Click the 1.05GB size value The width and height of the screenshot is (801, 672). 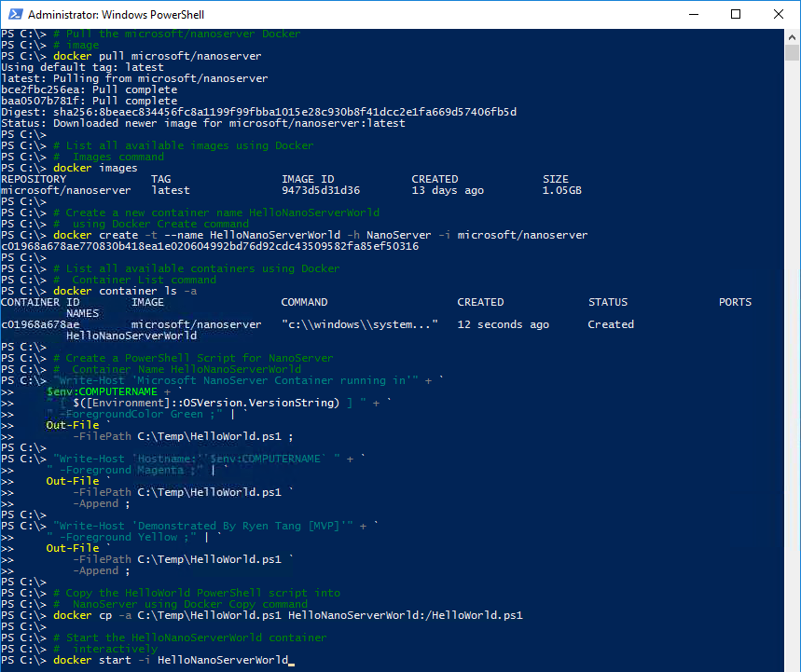click(562, 190)
